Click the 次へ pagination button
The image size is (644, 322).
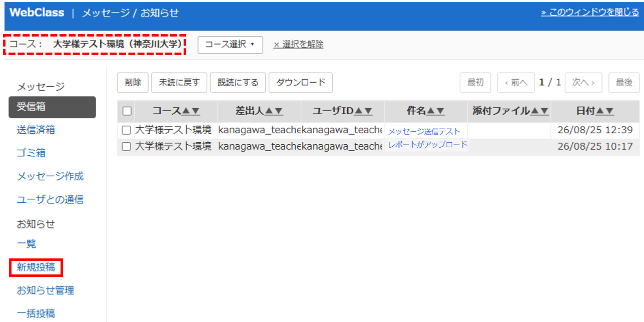(x=583, y=83)
